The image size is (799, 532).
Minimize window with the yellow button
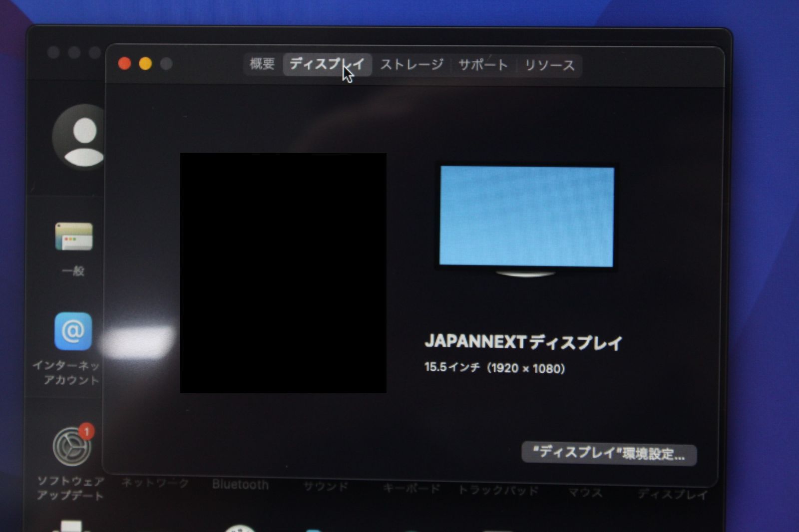click(x=145, y=63)
